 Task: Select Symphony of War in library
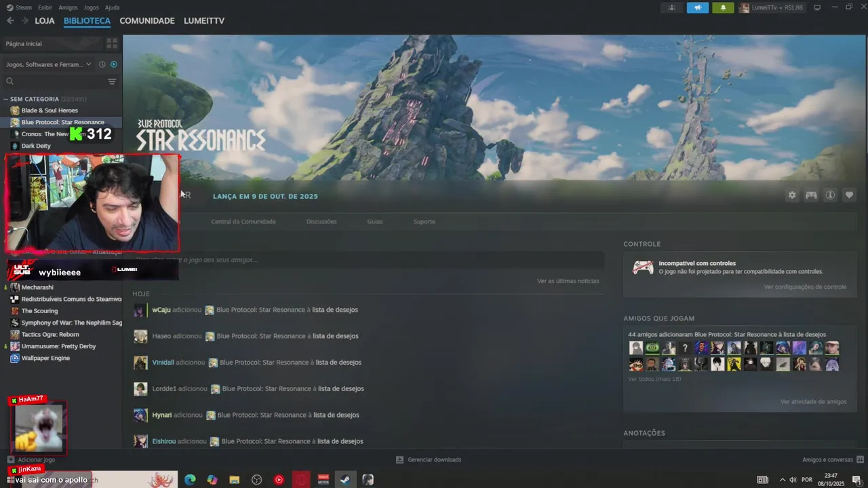[x=71, y=323]
